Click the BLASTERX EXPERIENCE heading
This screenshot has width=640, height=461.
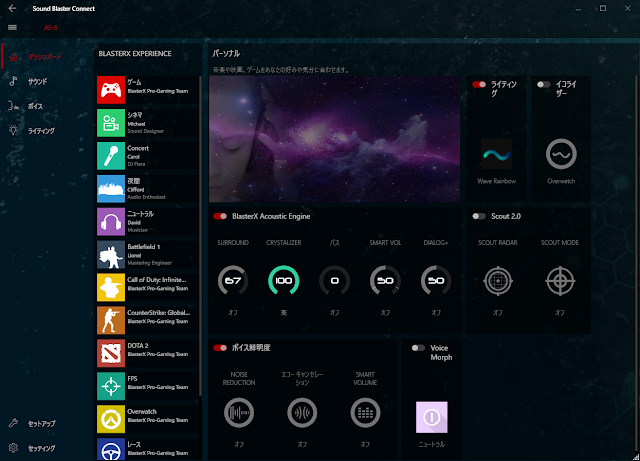135,53
